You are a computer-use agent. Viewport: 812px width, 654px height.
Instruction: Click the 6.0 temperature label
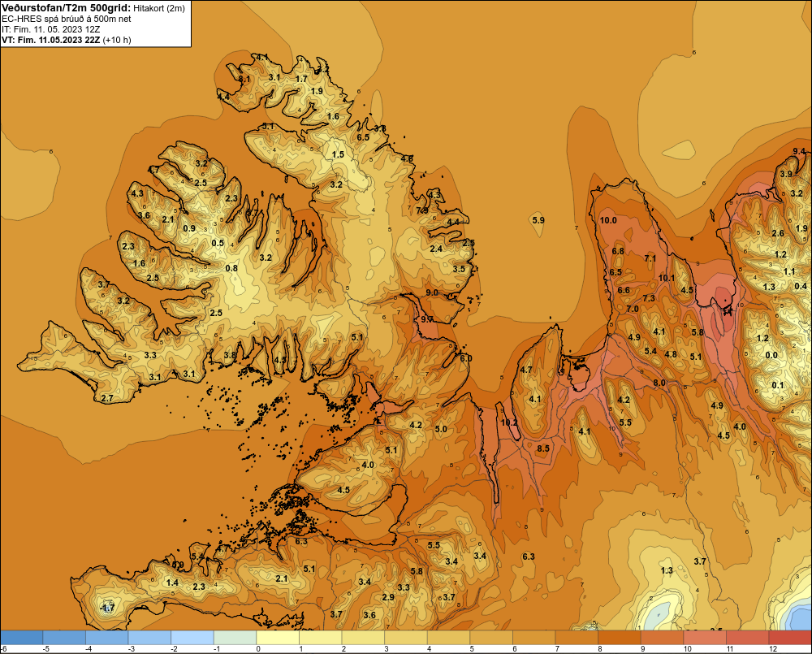(465, 358)
